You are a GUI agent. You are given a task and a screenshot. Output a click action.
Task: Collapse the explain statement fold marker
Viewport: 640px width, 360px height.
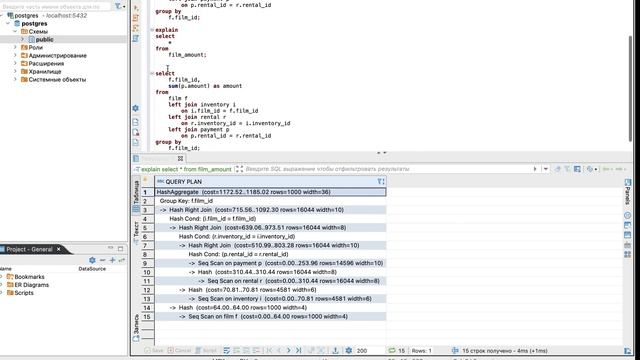click(152, 30)
